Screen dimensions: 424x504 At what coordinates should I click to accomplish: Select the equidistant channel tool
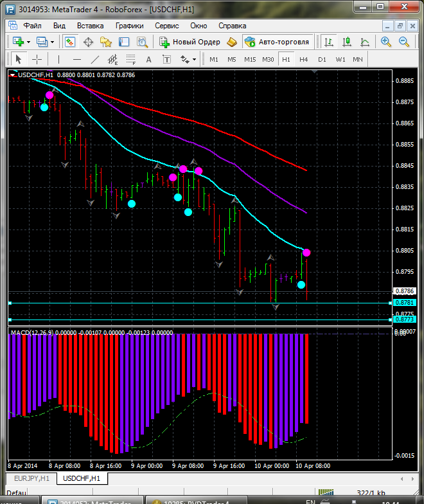[x=113, y=59]
